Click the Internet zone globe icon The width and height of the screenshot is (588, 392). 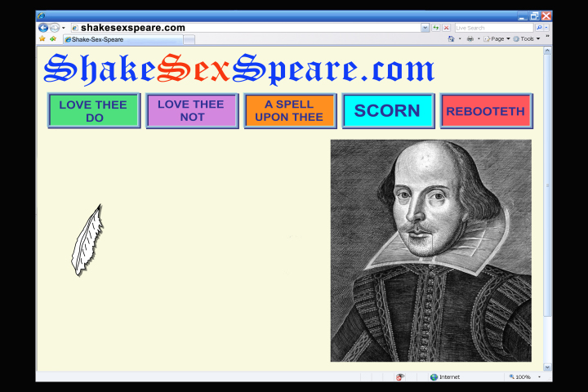pos(434,377)
